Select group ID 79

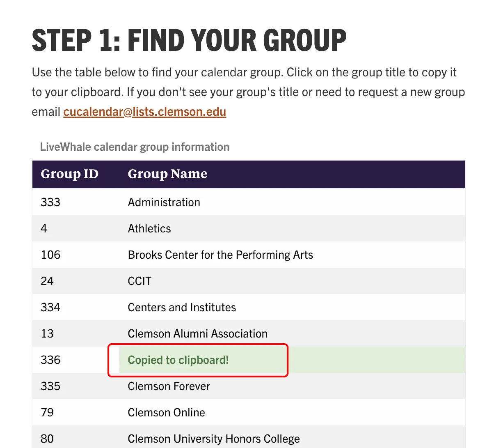coord(47,413)
